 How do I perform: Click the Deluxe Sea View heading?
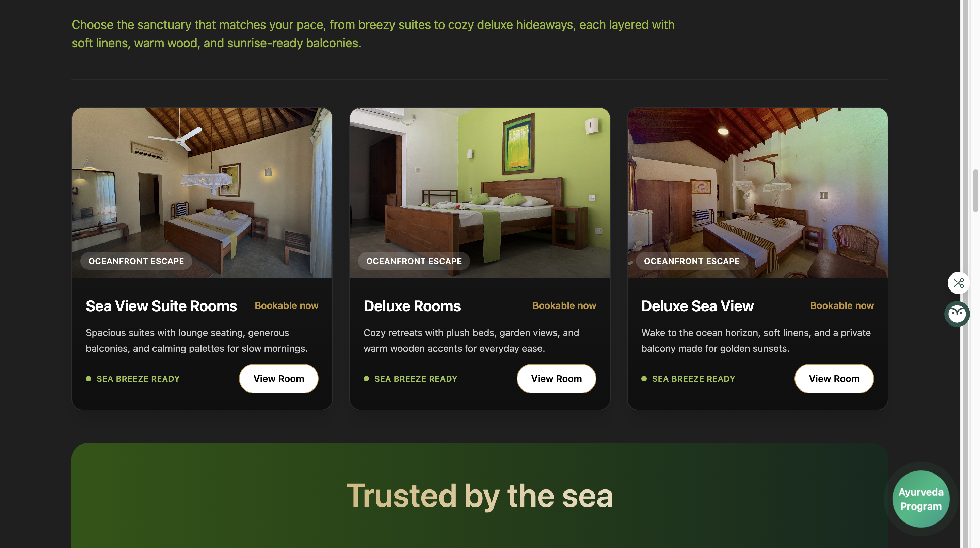(697, 306)
